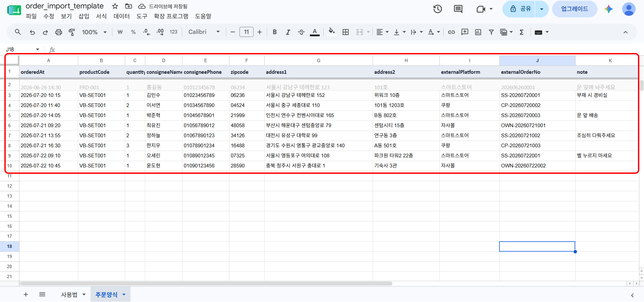The height and width of the screenshot is (302, 644).
Task: Open the vertical align dropdown
Action: pos(399,32)
